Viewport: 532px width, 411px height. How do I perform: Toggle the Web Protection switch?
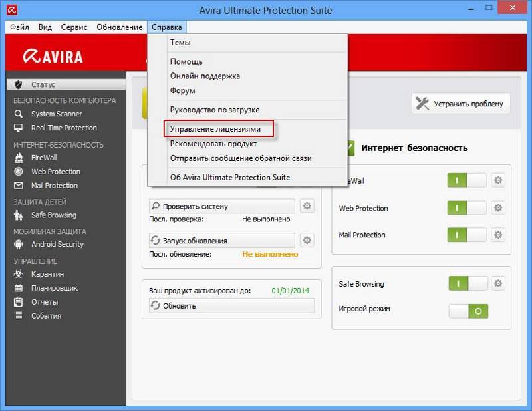coord(467,207)
